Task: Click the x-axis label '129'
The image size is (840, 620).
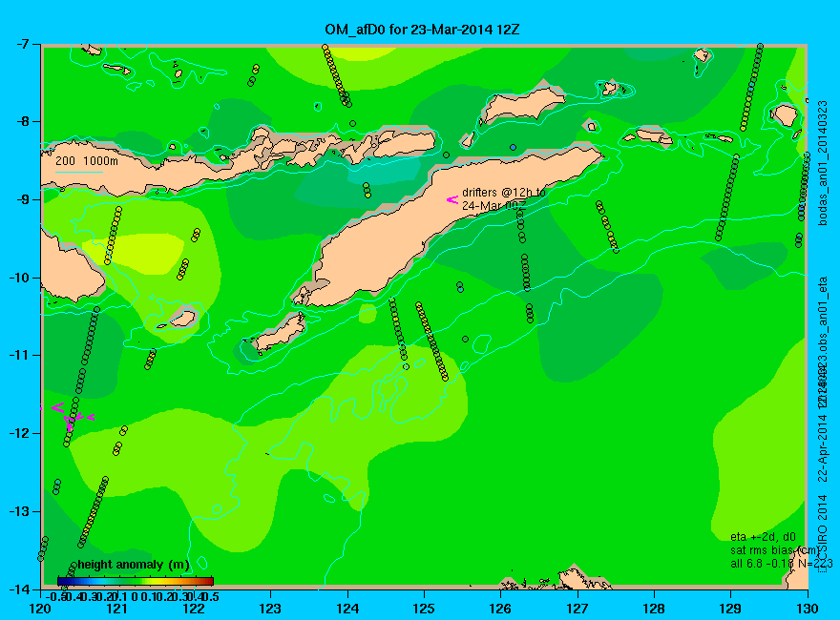Action: [x=731, y=609]
